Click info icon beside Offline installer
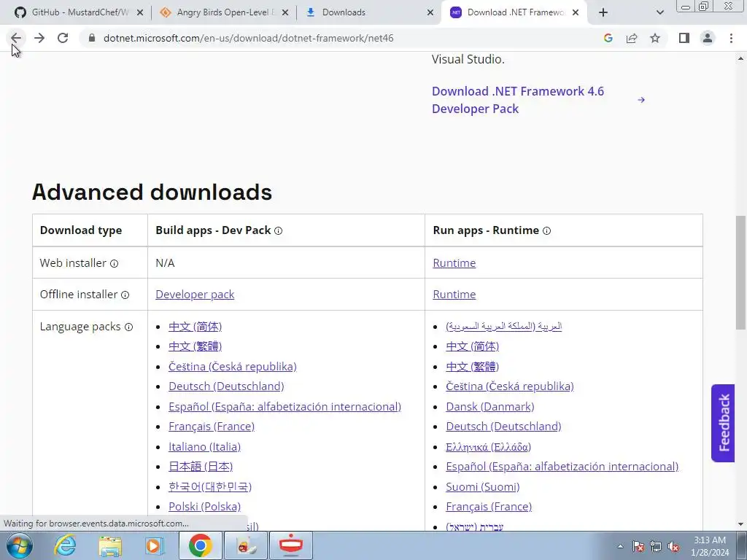This screenshot has height=560, width=747. 125,295
